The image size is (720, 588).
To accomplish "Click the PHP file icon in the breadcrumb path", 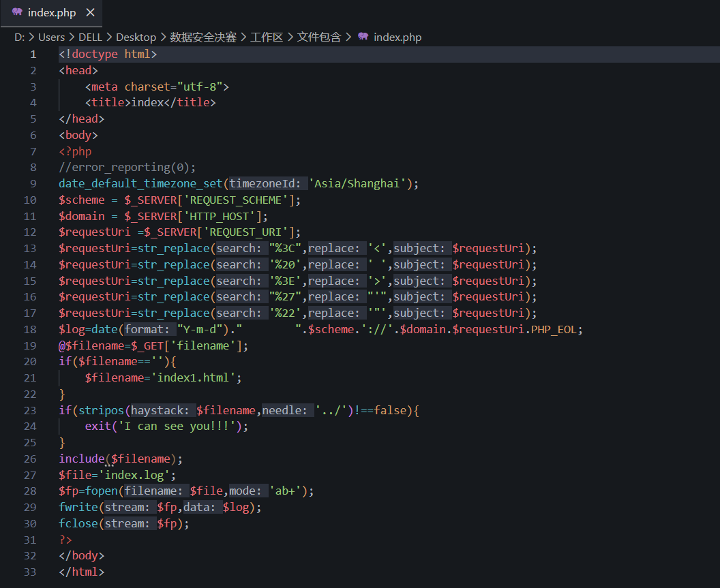I will (363, 37).
